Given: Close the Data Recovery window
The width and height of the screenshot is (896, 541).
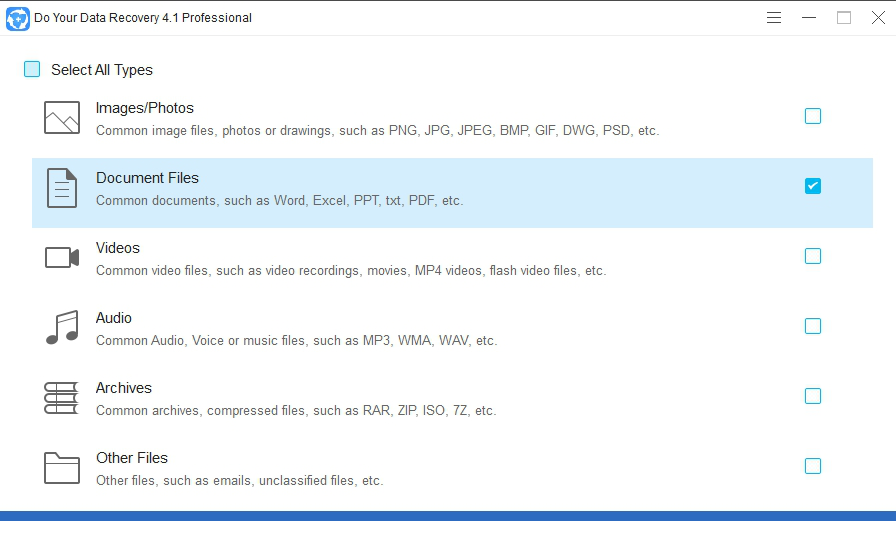Looking at the screenshot, I should tap(878, 18).
